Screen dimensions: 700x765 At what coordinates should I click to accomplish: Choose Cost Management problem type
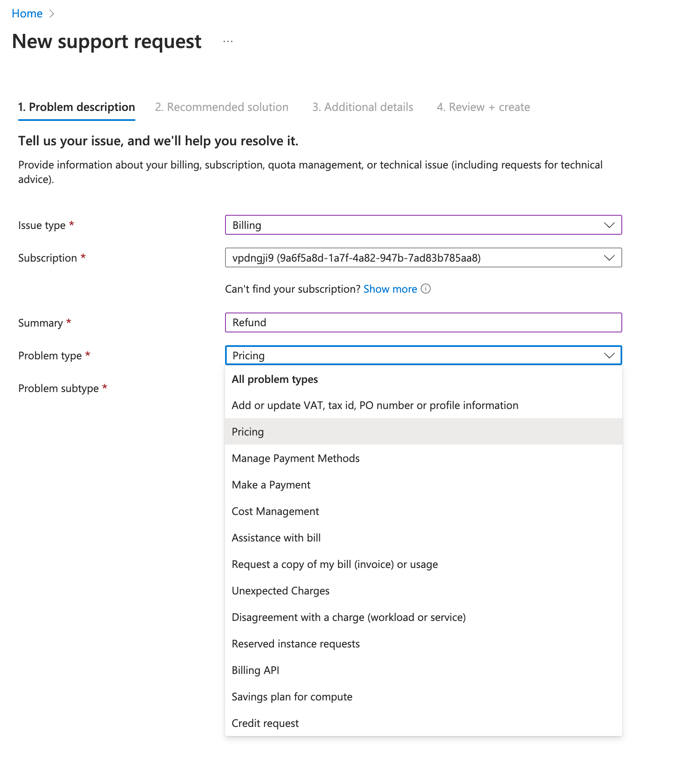(x=423, y=511)
